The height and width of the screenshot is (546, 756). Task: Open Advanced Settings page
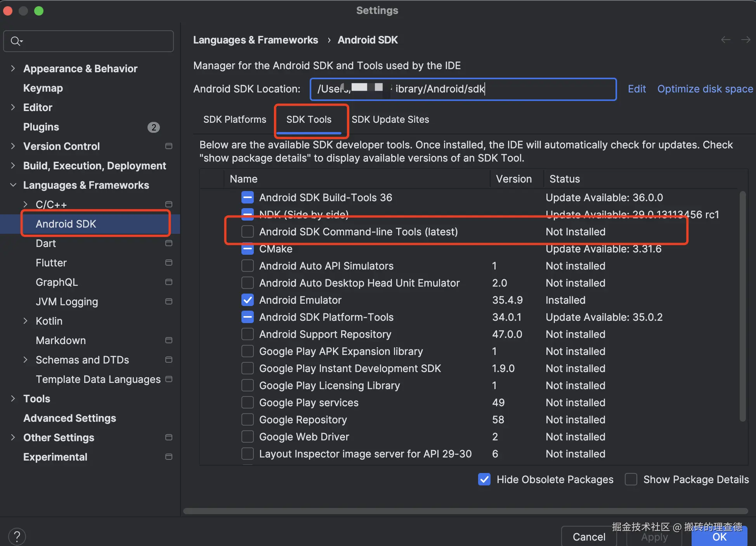click(70, 418)
